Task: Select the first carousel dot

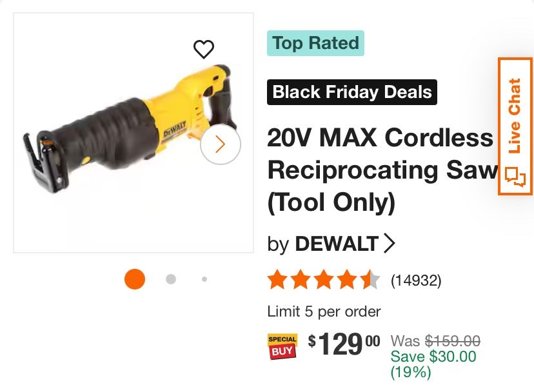Action: 134,280
